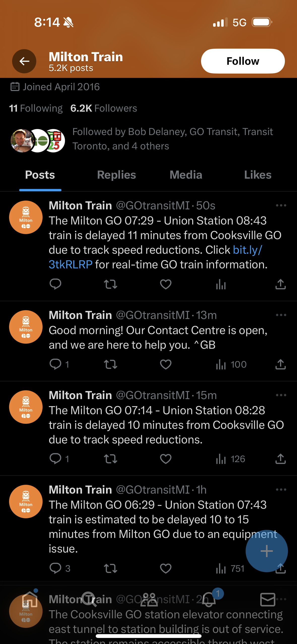This screenshot has width=297, height=644.
Task: Open the search magnifier in bottom bar
Action: pos(89,599)
